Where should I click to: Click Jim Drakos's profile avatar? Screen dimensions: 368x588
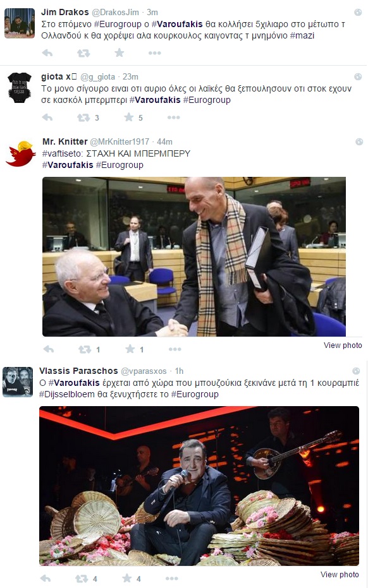pyautogui.click(x=20, y=23)
